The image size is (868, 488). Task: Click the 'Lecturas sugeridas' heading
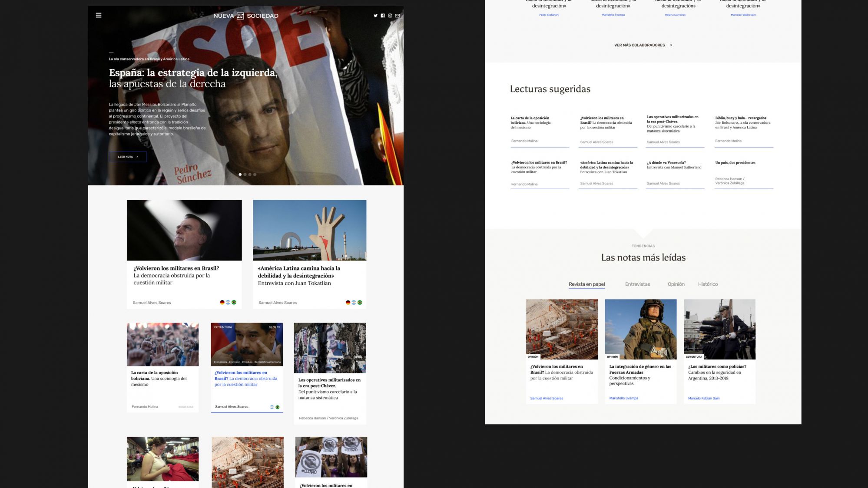click(550, 89)
